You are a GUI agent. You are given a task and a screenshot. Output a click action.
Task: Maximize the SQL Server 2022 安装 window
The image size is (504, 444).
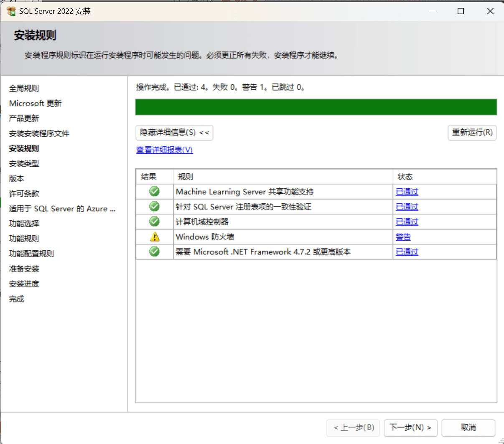click(x=461, y=11)
